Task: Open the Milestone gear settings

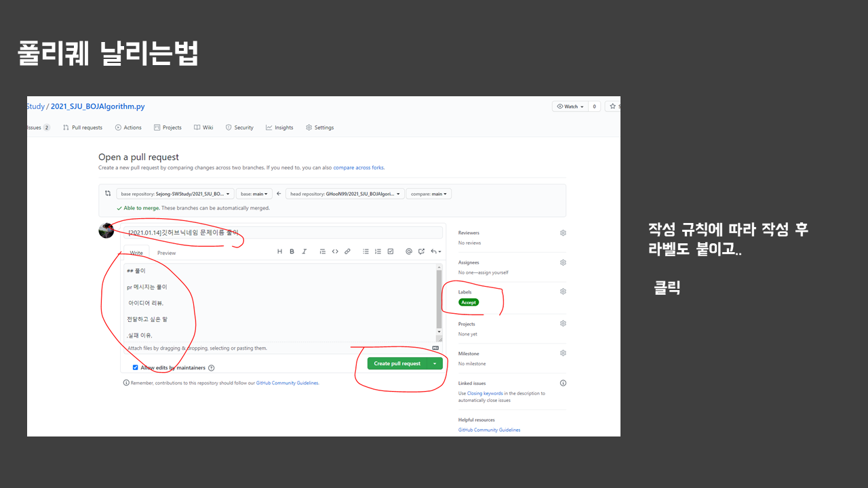Action: click(563, 353)
